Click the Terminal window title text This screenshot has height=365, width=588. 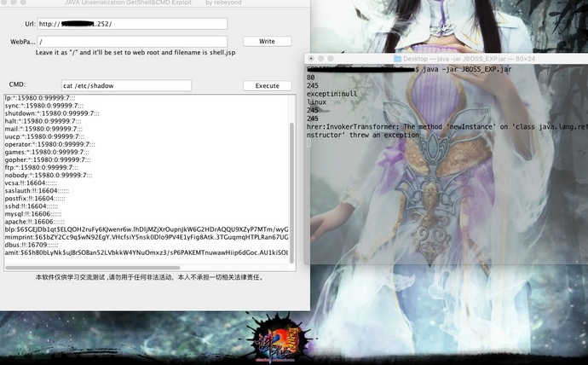click(x=470, y=59)
